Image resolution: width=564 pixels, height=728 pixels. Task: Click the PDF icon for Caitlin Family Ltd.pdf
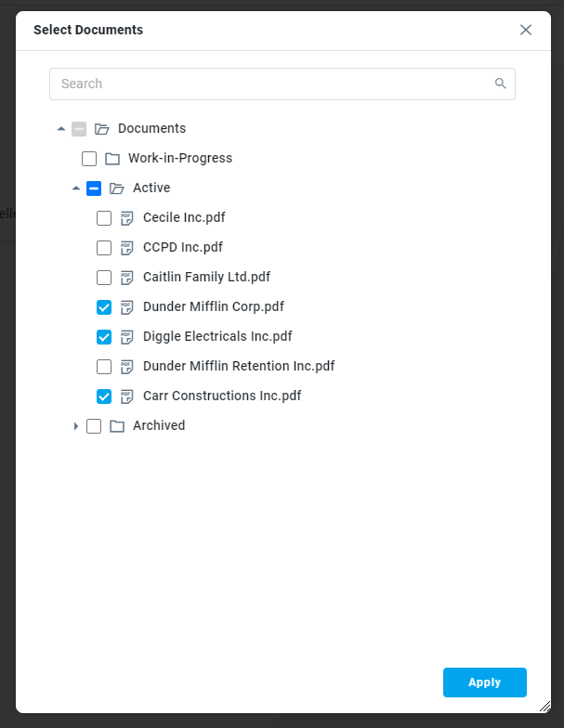(x=127, y=278)
